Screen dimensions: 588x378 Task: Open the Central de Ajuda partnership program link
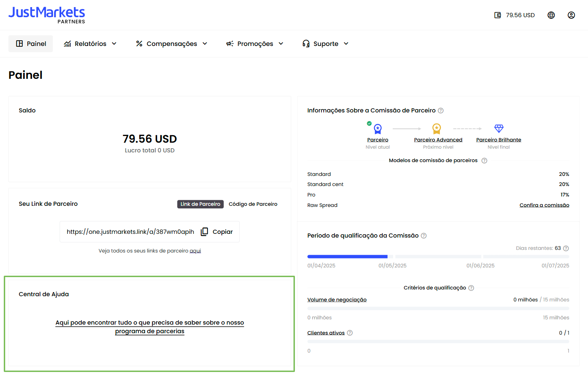[x=150, y=327]
